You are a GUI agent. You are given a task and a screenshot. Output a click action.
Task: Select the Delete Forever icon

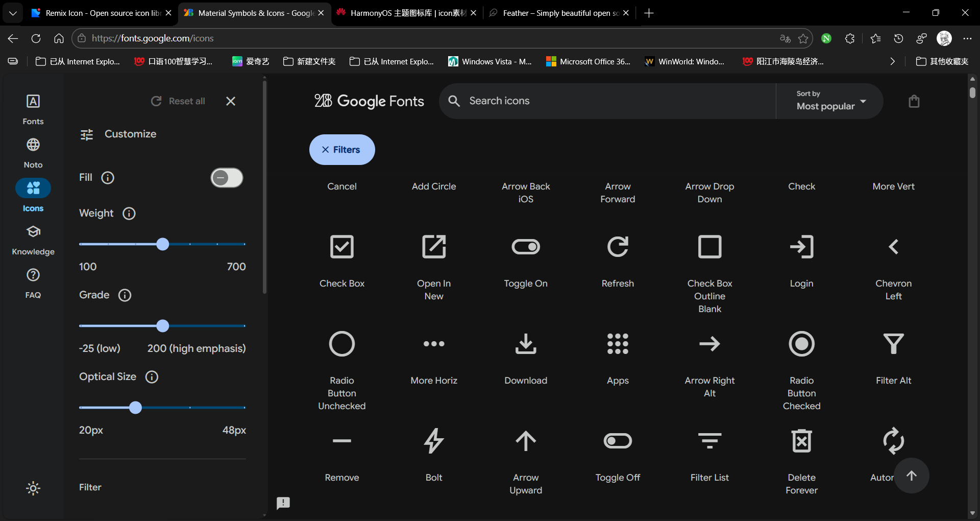[801, 441]
